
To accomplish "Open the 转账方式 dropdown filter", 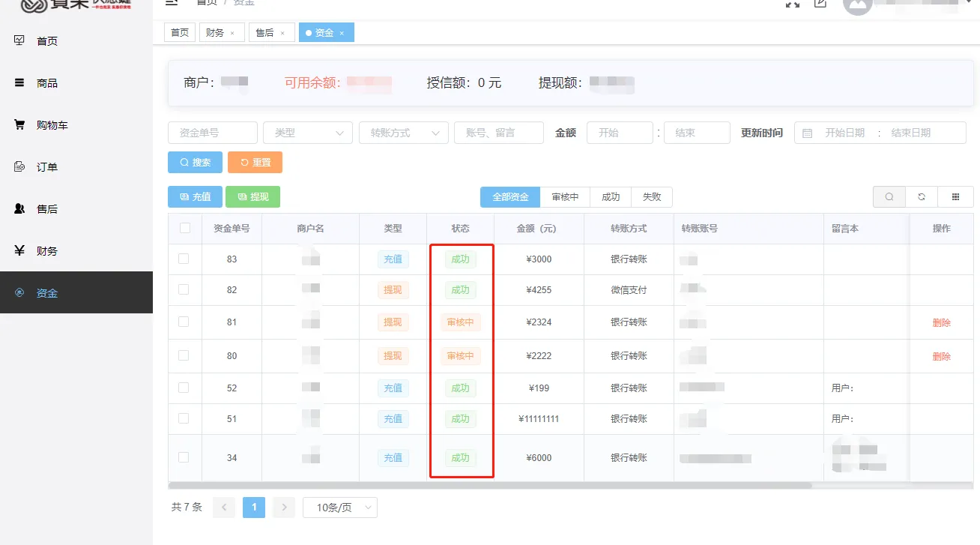I will [404, 133].
